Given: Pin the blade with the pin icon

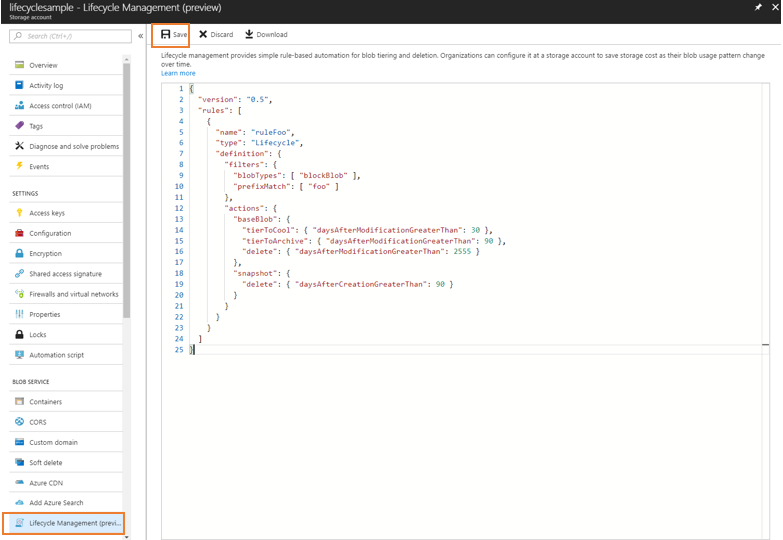Looking at the screenshot, I should coord(758,7).
